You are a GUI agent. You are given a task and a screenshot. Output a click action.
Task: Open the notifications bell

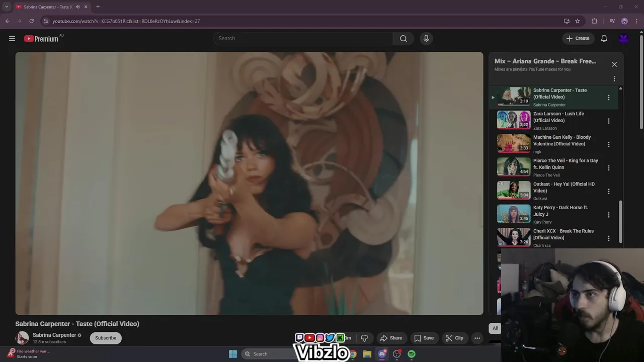click(x=604, y=39)
